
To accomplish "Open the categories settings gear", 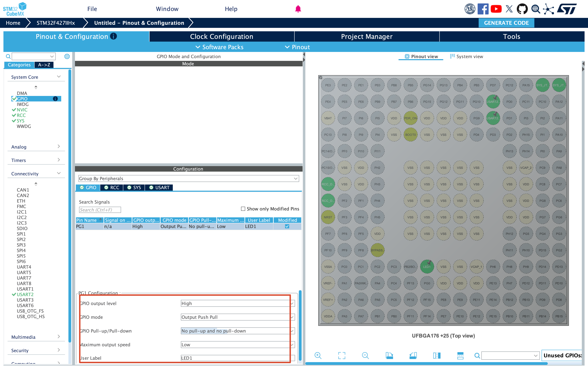I will coord(67,56).
